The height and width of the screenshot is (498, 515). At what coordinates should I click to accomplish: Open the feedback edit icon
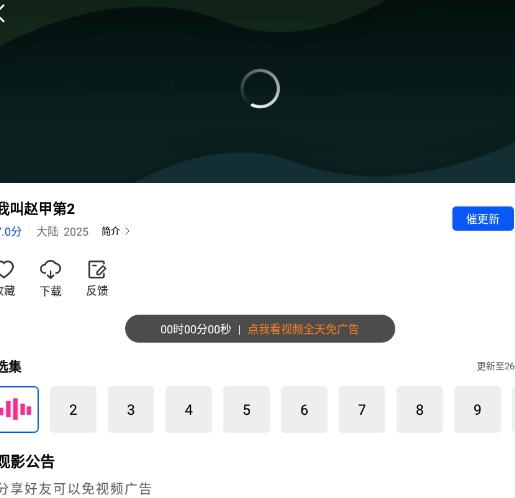coord(97,269)
